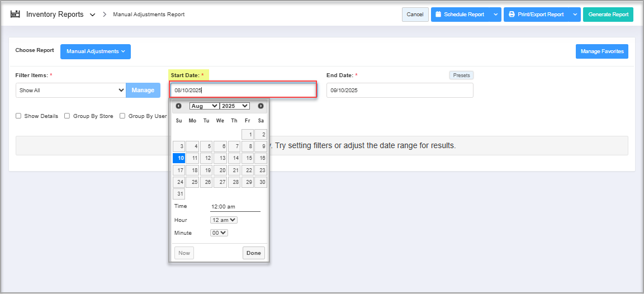Go to next month in calendar

261,106
